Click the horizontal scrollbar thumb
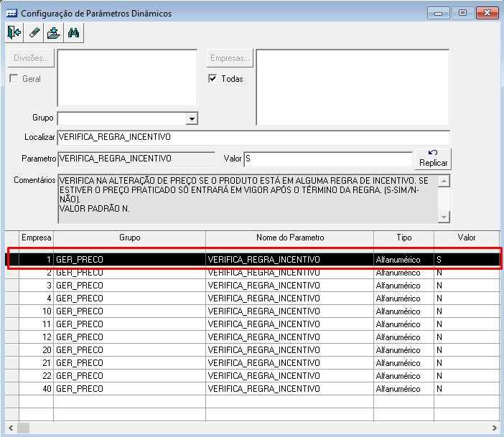The width and height of the screenshot is (504, 437). tap(23, 428)
